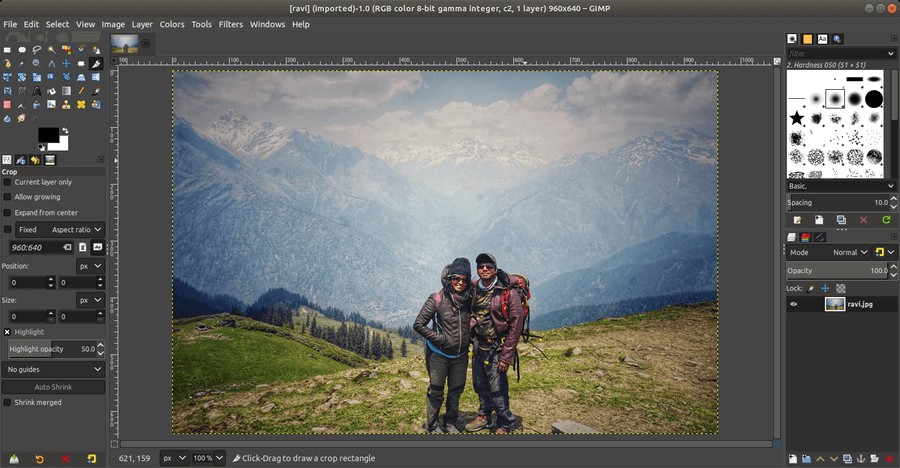Open the Filters menu
900x468 pixels.
pos(230,24)
